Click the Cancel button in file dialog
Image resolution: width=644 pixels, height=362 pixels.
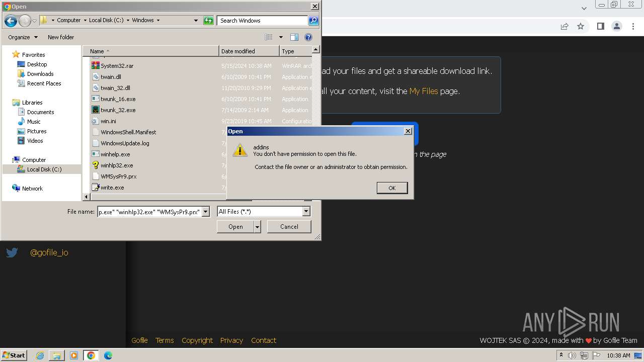(289, 227)
